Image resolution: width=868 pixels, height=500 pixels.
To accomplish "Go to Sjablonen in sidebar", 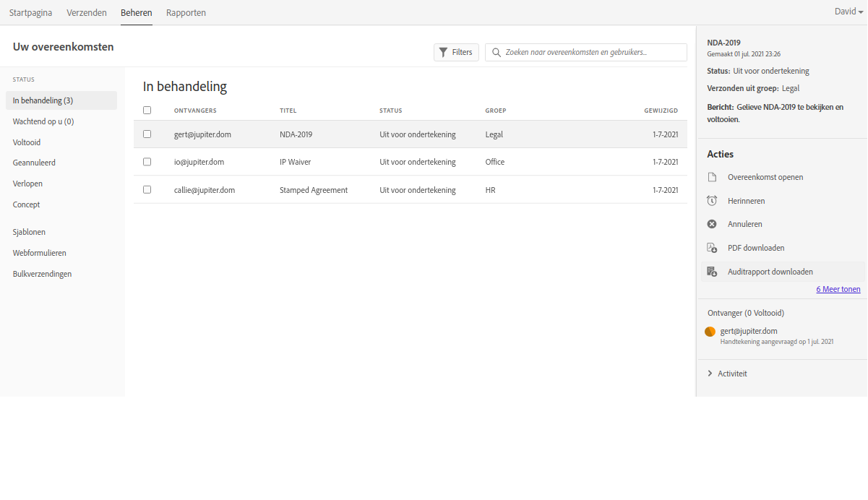I will tap(29, 232).
